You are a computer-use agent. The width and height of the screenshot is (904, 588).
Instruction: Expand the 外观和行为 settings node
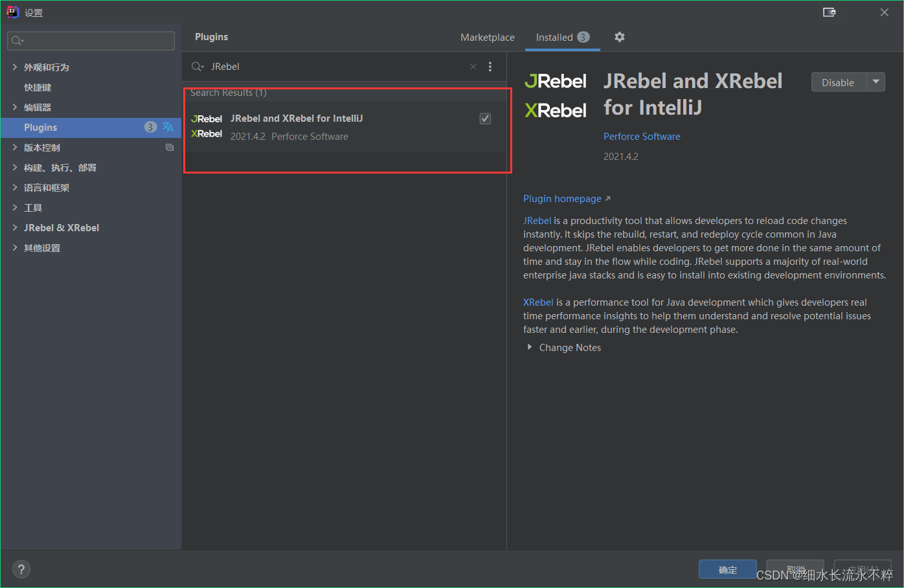pos(15,67)
